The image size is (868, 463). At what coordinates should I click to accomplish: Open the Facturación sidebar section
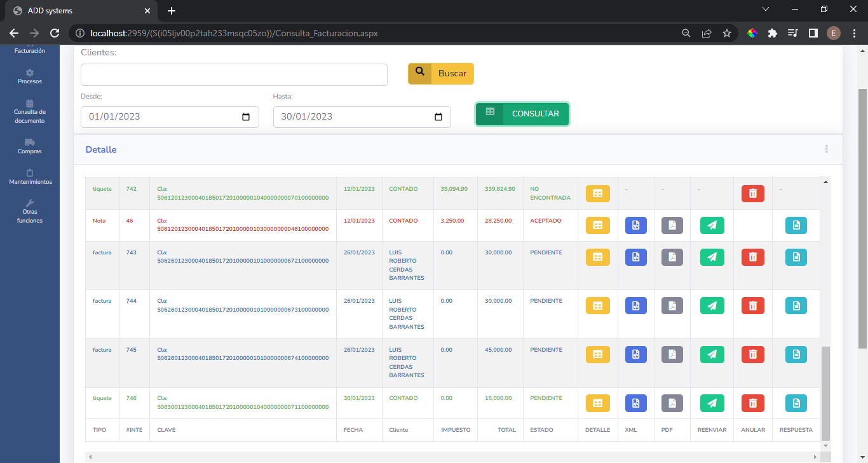tap(30, 50)
